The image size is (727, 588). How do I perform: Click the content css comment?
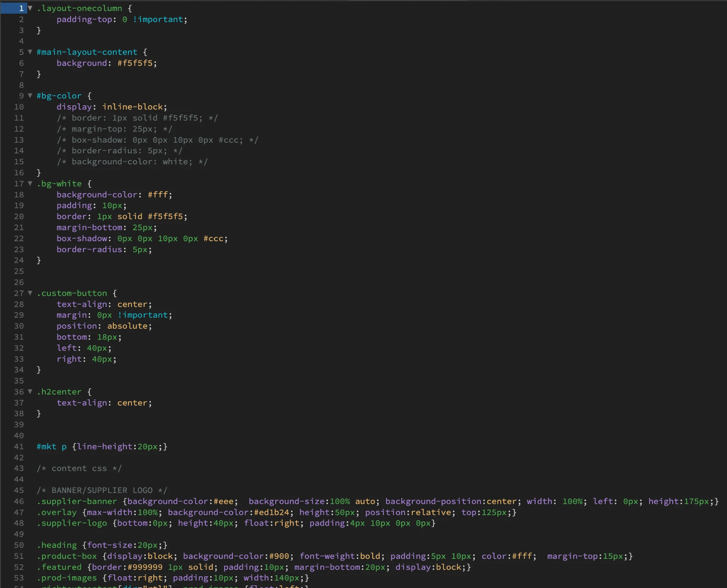[79, 468]
